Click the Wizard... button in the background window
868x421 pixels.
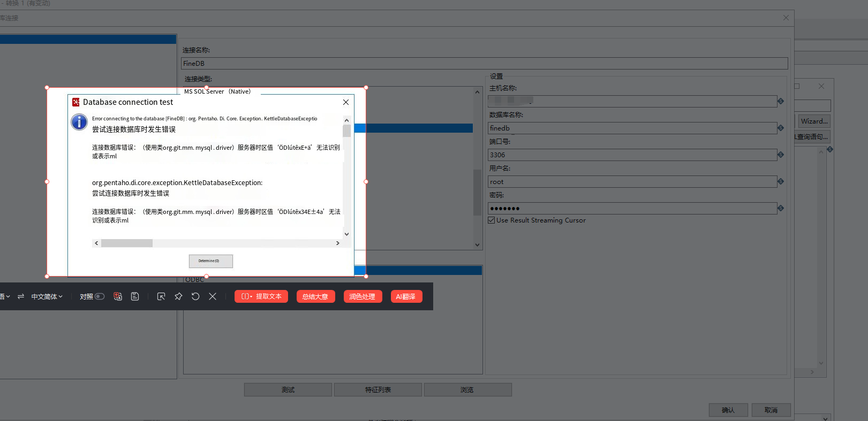(x=814, y=121)
